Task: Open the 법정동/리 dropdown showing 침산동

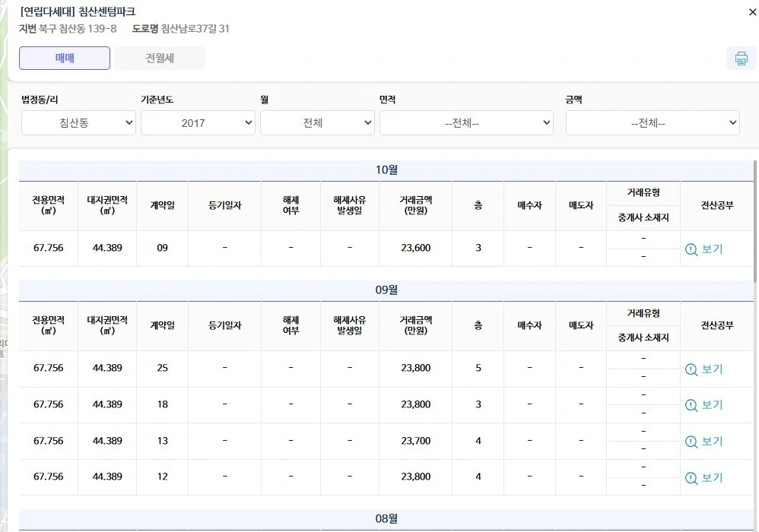Action: pos(78,123)
